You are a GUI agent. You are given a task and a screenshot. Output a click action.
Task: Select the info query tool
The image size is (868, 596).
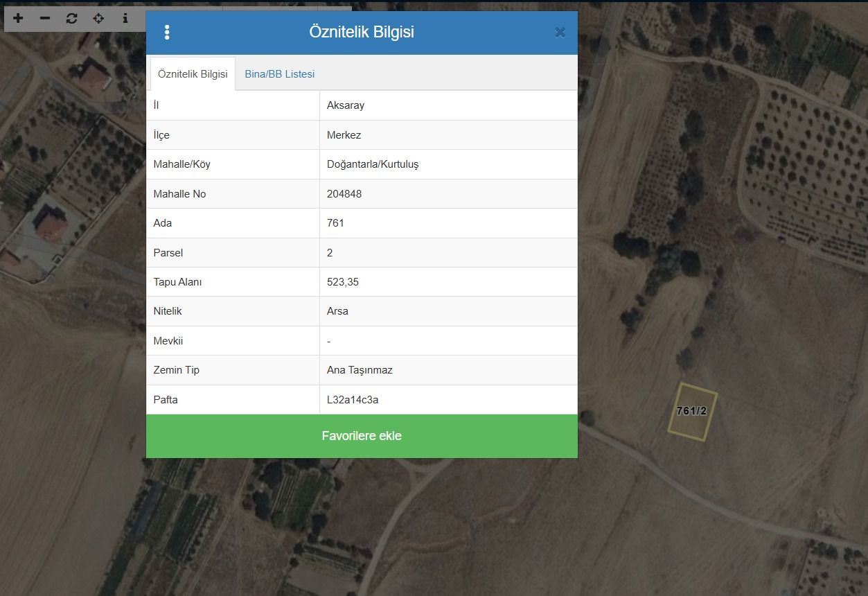click(125, 18)
